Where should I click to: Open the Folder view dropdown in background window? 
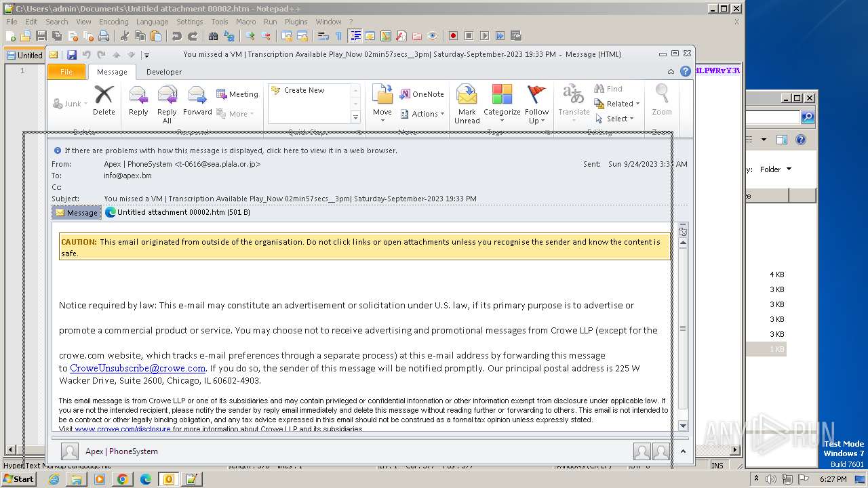pyautogui.click(x=776, y=169)
